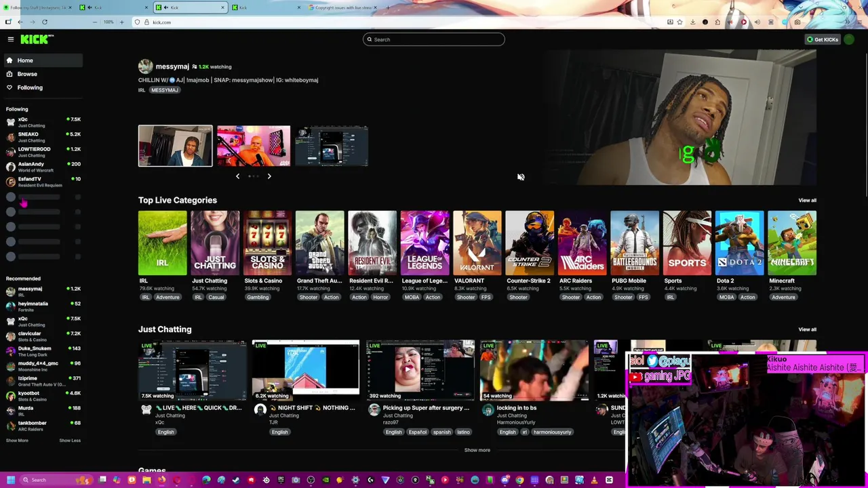Switch to the Follow my Stuff Instagram tab
868x488 pixels.
click(39, 7)
